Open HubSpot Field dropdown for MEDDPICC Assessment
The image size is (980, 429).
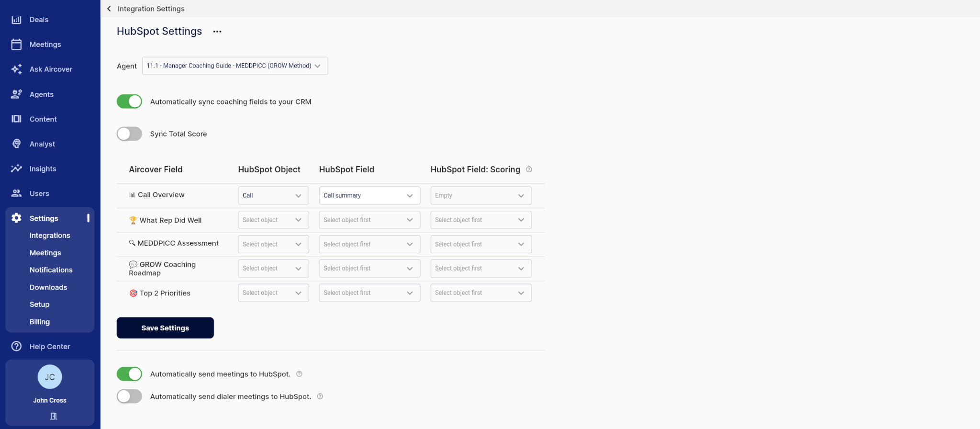pos(369,244)
